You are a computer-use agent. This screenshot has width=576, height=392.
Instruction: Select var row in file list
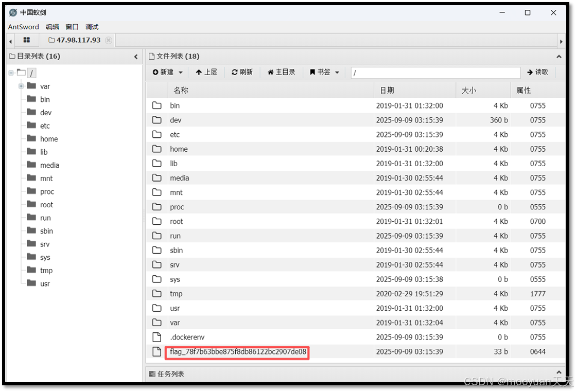pos(356,323)
